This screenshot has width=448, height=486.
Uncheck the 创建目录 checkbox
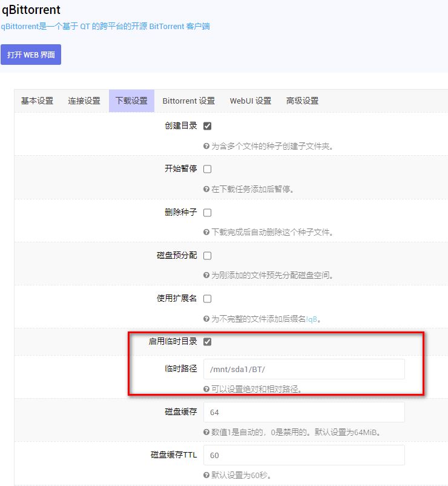pyautogui.click(x=207, y=126)
